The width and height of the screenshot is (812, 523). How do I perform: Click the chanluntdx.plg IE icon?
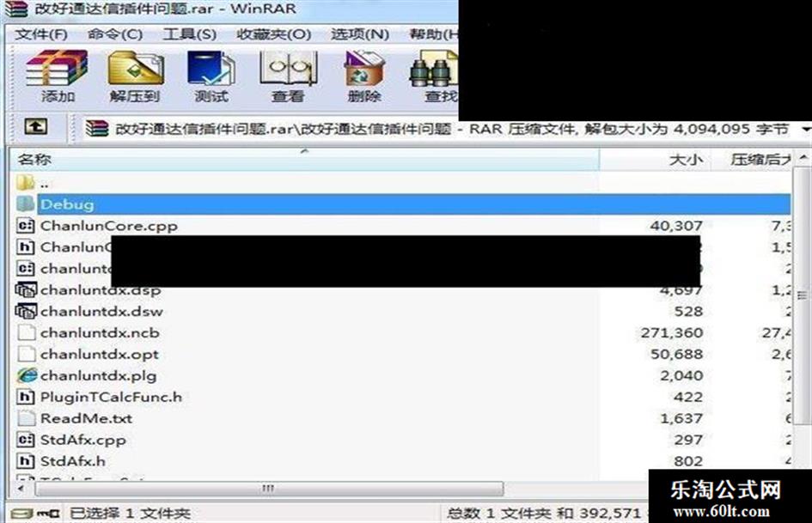tap(27, 375)
